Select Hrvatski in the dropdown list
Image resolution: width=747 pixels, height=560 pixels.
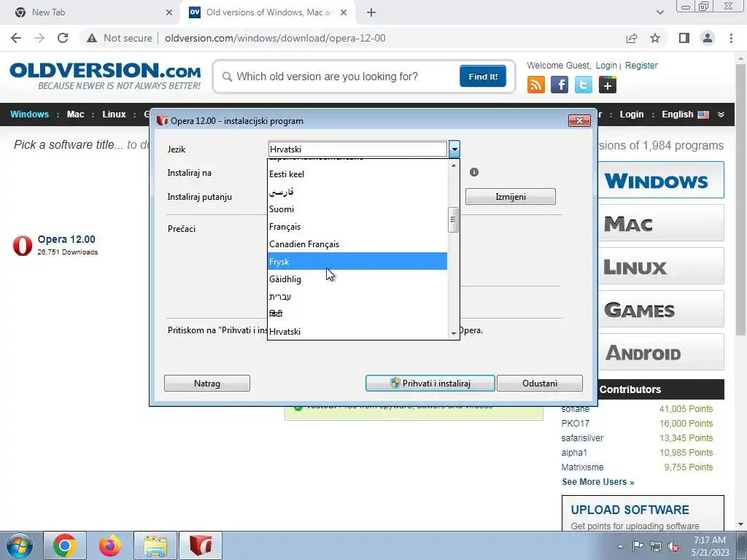357,332
